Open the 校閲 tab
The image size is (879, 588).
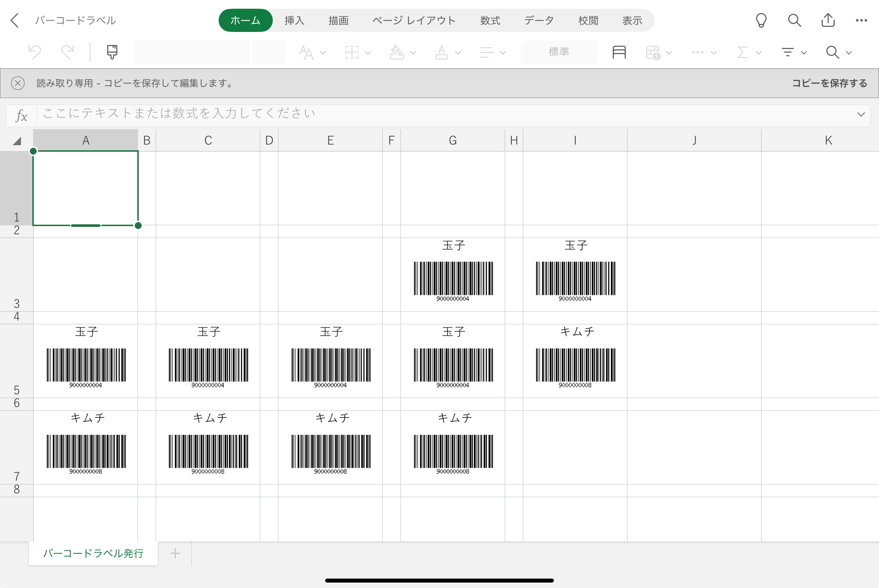pos(588,20)
